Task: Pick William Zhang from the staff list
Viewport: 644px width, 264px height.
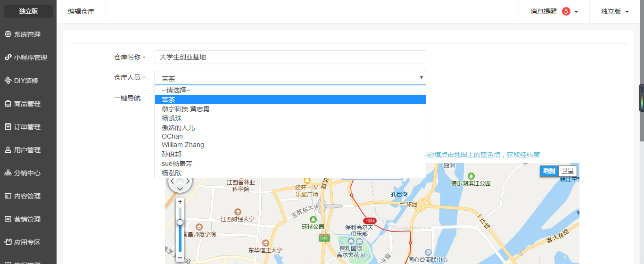Action: click(x=290, y=145)
